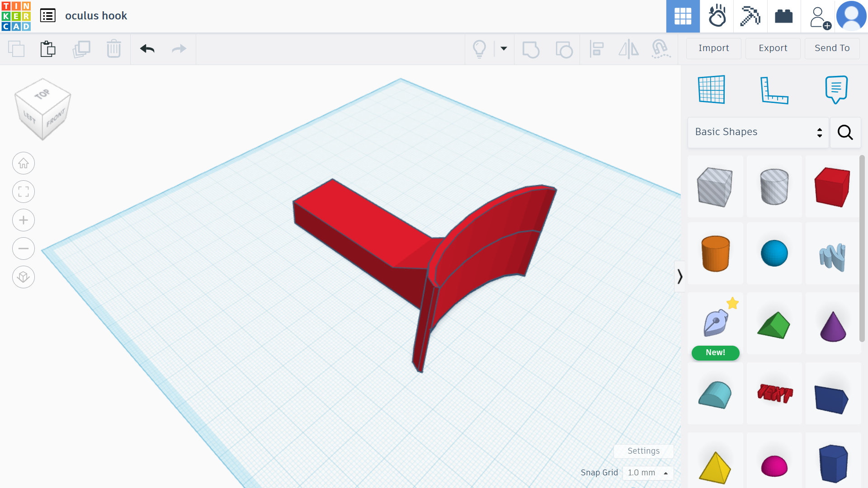The width and height of the screenshot is (868, 488).
Task: Select the Workplane tool
Action: click(x=712, y=89)
